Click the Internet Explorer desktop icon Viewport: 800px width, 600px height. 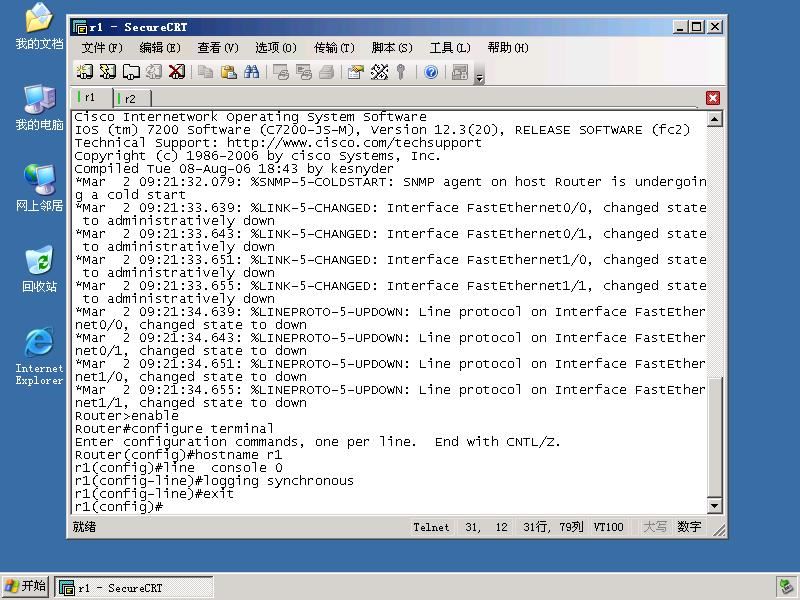coord(39,357)
